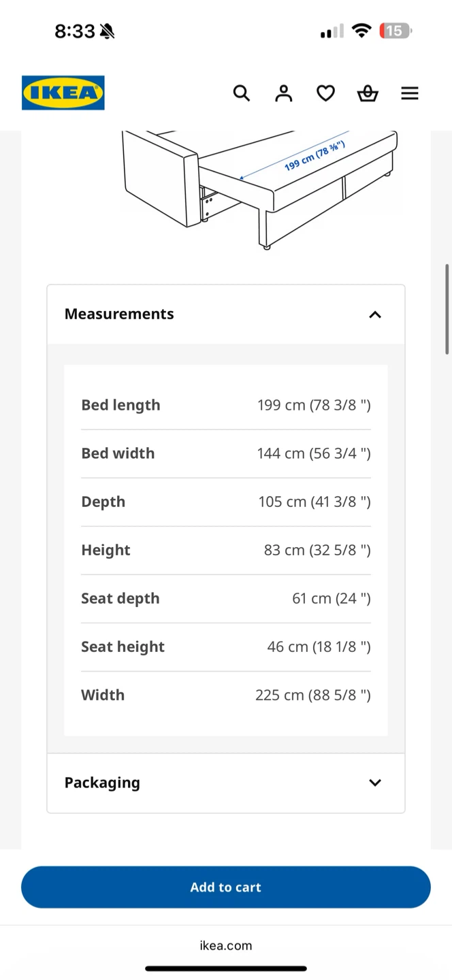Collapse the Measurements section chevron
452x980 pixels.
(x=375, y=314)
